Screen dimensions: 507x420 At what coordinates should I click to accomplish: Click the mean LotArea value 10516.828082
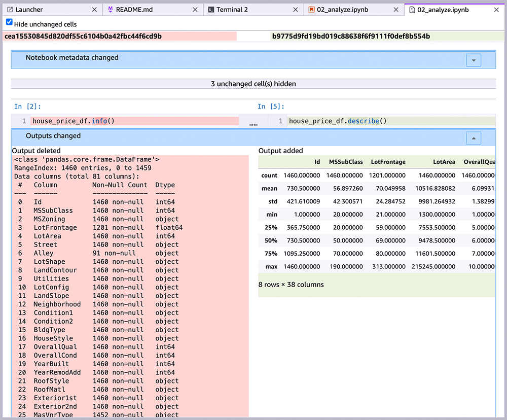pos(435,188)
